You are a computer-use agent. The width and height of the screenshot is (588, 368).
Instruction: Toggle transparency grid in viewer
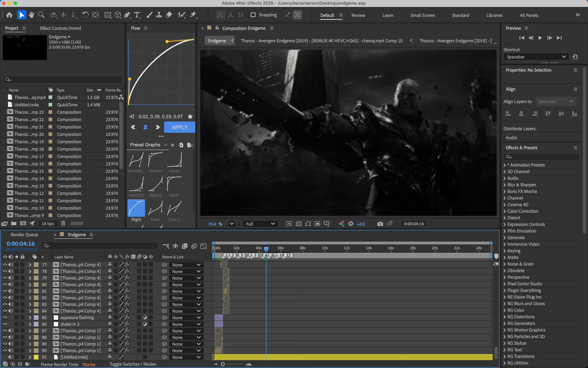[299, 224]
